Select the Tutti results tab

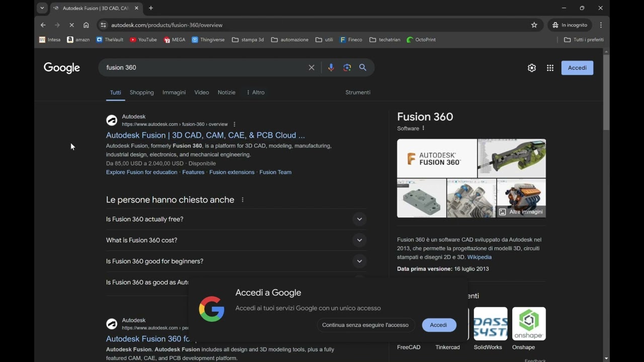[x=116, y=93]
